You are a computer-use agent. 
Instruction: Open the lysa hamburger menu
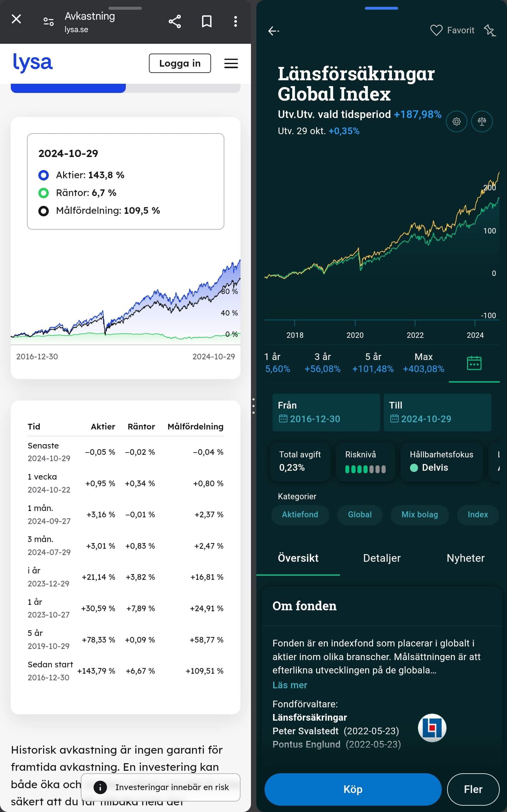(231, 63)
